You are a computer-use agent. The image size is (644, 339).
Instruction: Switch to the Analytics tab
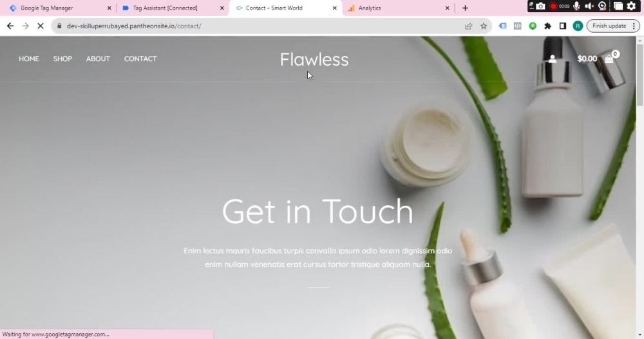click(x=399, y=8)
